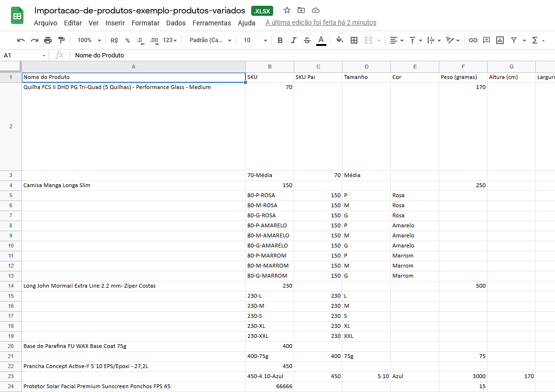This screenshot has height=392, width=555.
Task: Select row 14 header
Action: coord(11,286)
